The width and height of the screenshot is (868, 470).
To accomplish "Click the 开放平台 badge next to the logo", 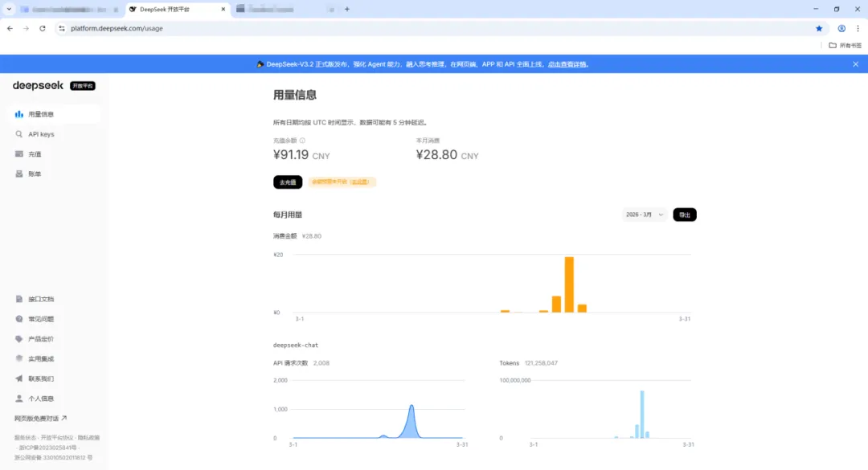I will tap(83, 86).
